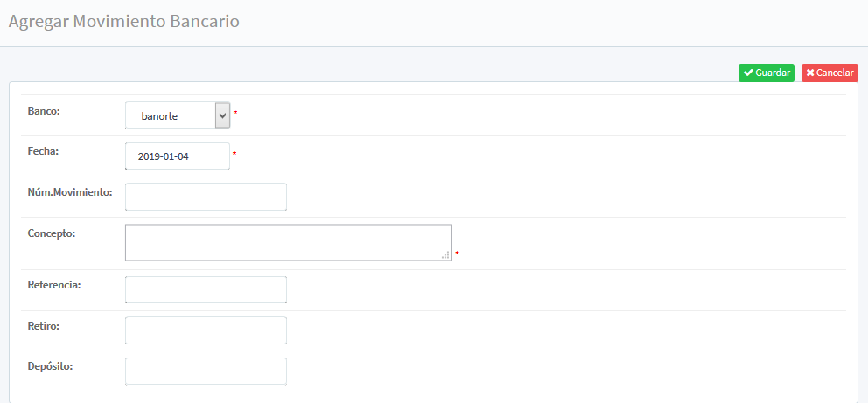Click the Concepto label text
The width and height of the screenshot is (868, 403).
tap(52, 233)
